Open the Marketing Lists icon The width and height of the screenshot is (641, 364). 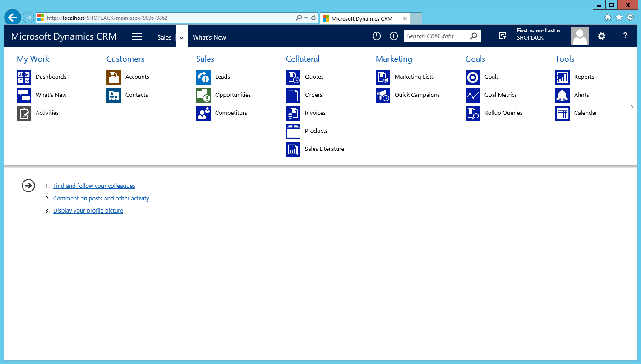coord(383,77)
